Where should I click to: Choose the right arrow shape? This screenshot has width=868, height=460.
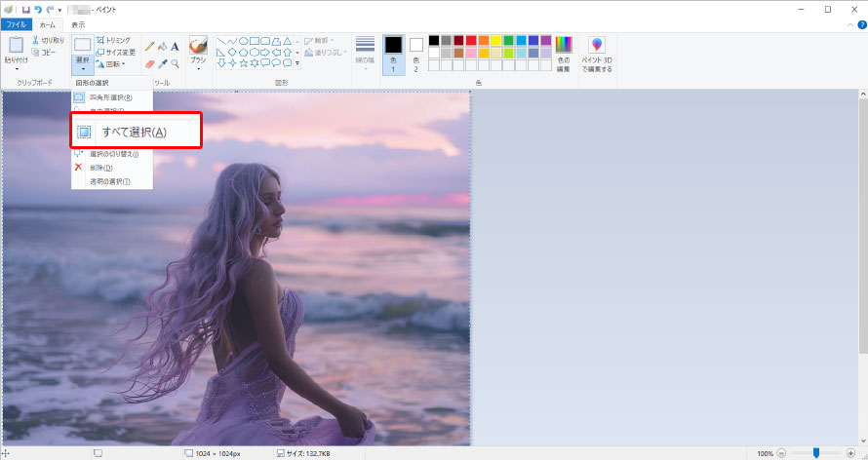[x=265, y=52]
